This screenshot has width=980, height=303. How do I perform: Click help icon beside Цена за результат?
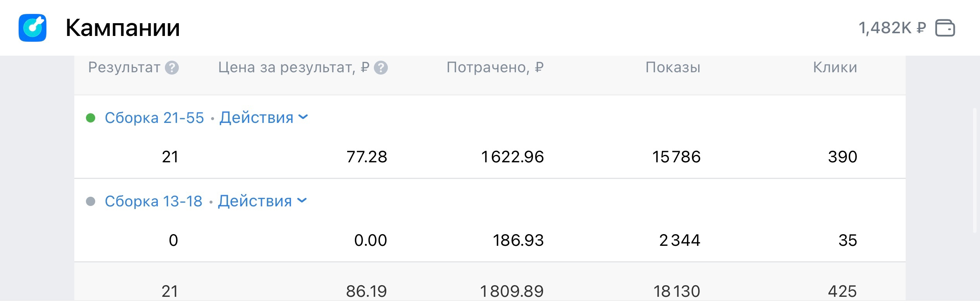click(x=381, y=68)
